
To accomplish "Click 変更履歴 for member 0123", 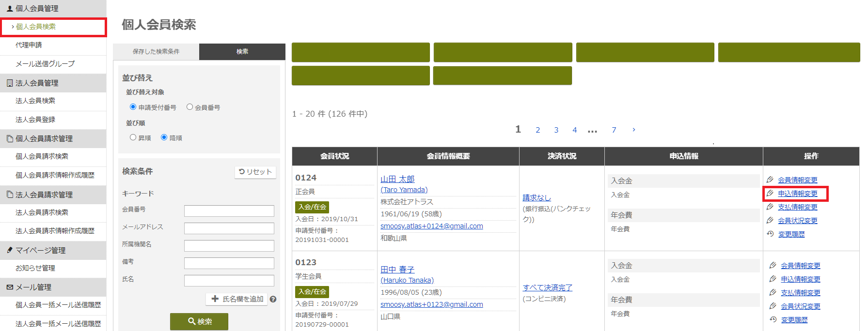I will coord(794,320).
